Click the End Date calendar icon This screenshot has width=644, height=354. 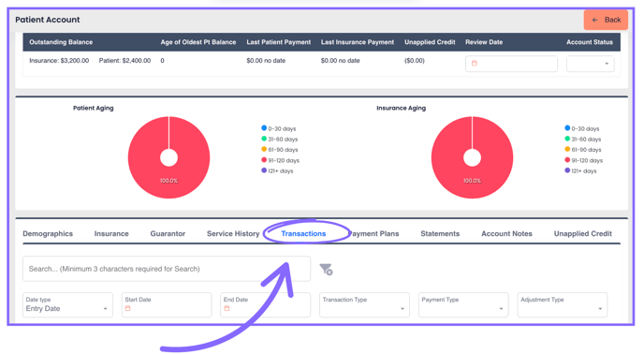tap(227, 308)
